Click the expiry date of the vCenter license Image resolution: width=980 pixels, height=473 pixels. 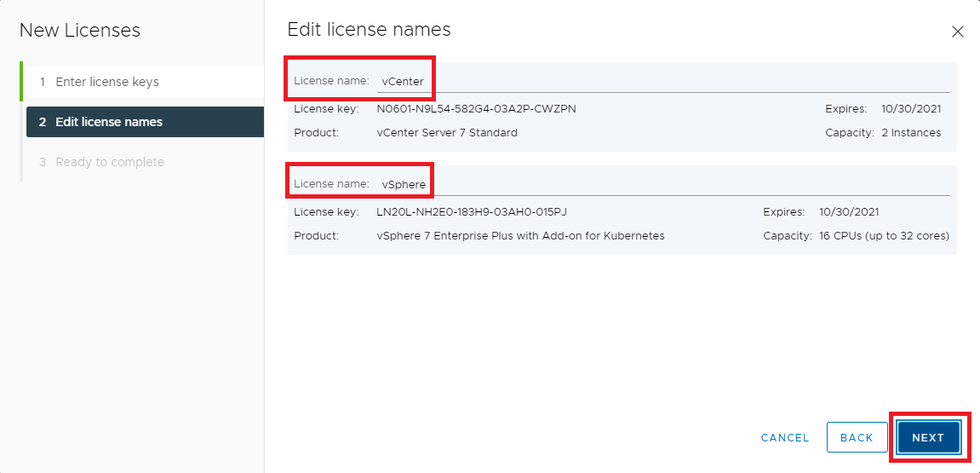(x=911, y=109)
